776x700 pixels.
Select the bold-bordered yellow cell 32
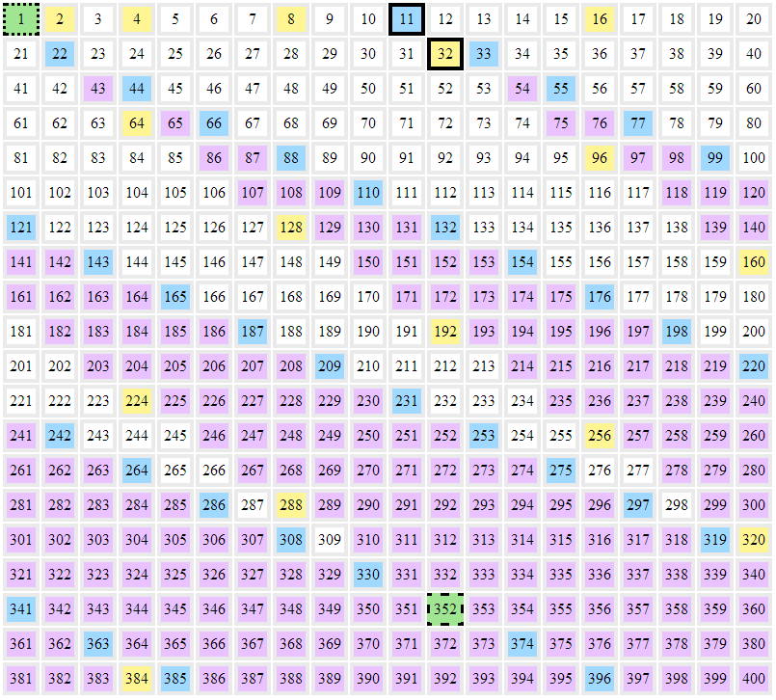coord(445,54)
